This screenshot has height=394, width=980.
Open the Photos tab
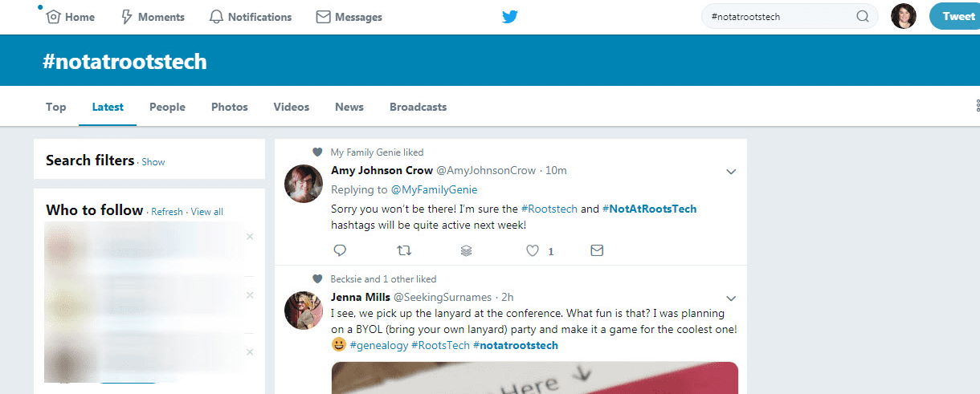coord(230,107)
